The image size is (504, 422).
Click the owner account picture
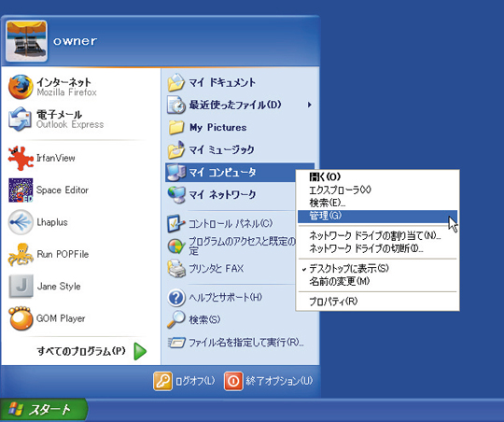pyautogui.click(x=27, y=41)
